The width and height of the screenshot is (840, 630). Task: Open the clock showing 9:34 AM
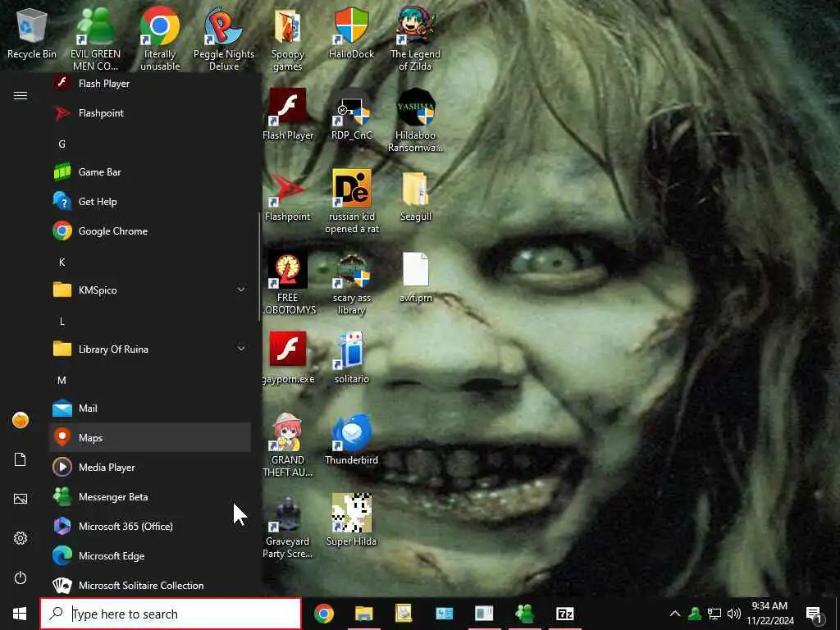[769, 614]
